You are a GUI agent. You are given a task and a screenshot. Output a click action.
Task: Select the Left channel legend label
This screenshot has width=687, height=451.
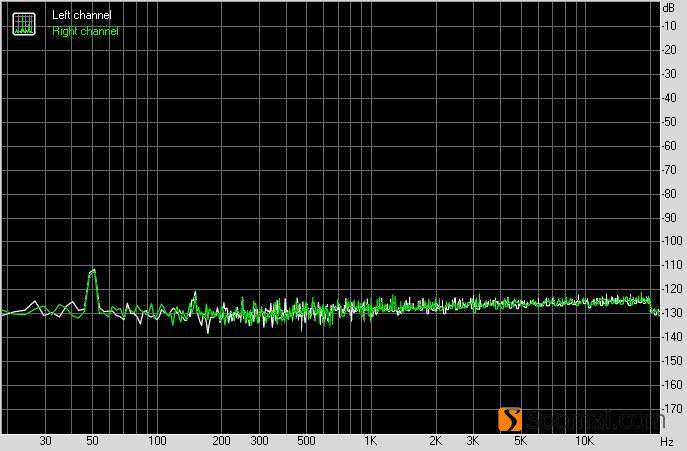82,16
